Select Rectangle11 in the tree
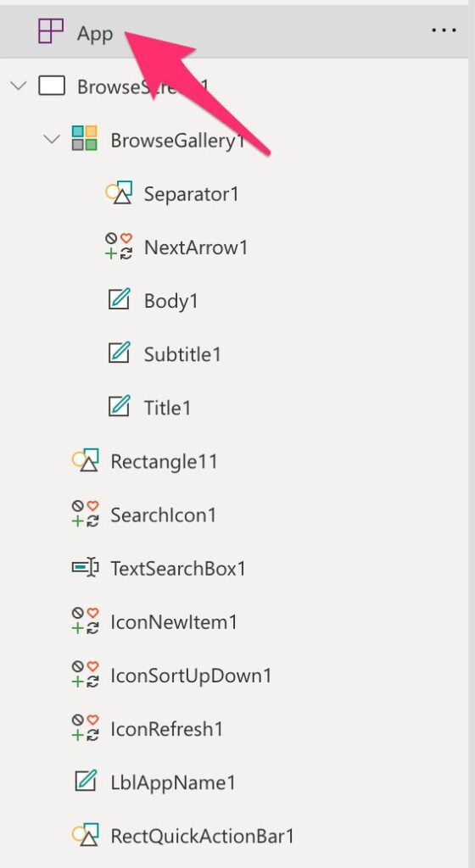 [164, 461]
